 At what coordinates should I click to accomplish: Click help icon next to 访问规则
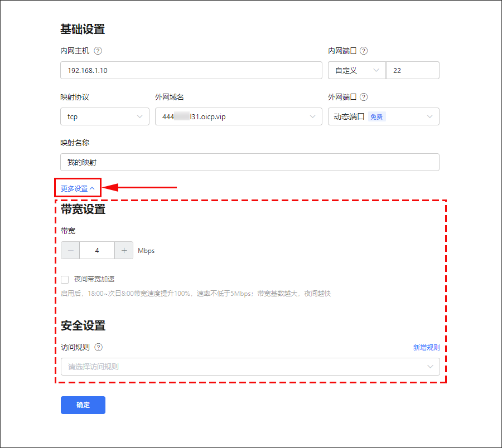(99, 347)
